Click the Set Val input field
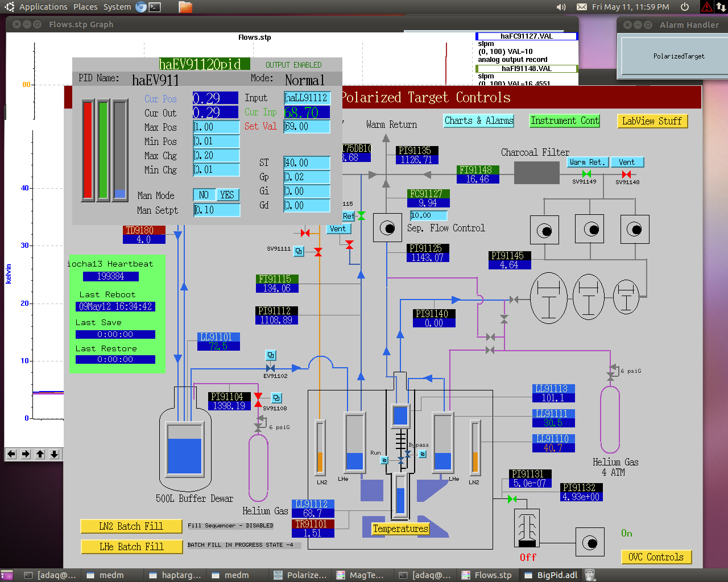728x582 pixels. click(307, 126)
